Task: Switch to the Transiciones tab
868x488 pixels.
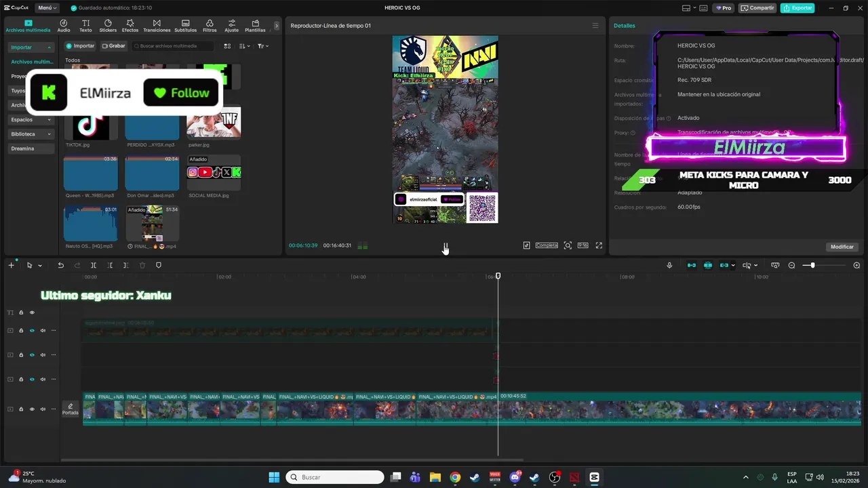Action: [x=157, y=26]
